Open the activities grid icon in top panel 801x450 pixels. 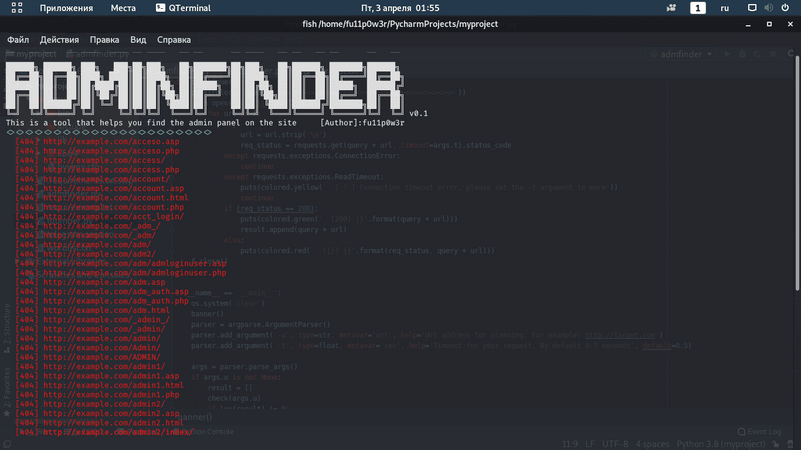17,8
